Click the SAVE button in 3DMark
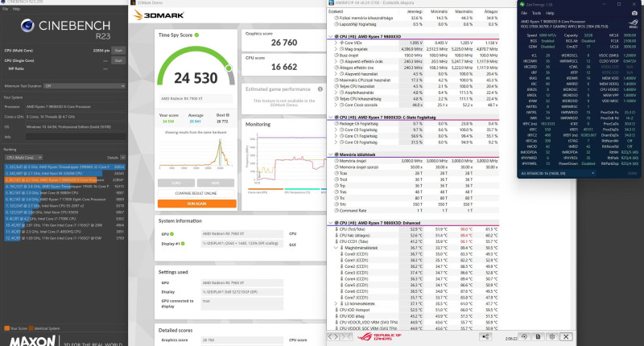644x346 pixels. pyautogui.click(x=216, y=183)
